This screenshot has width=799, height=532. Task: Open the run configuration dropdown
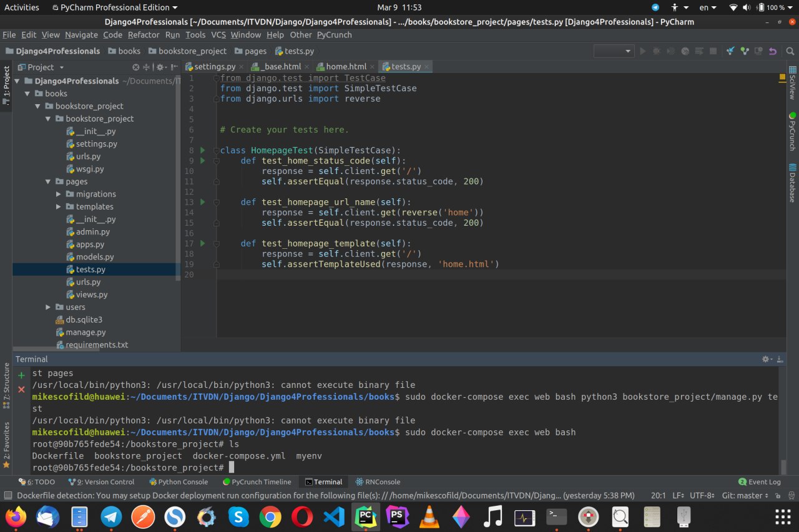pyautogui.click(x=614, y=51)
